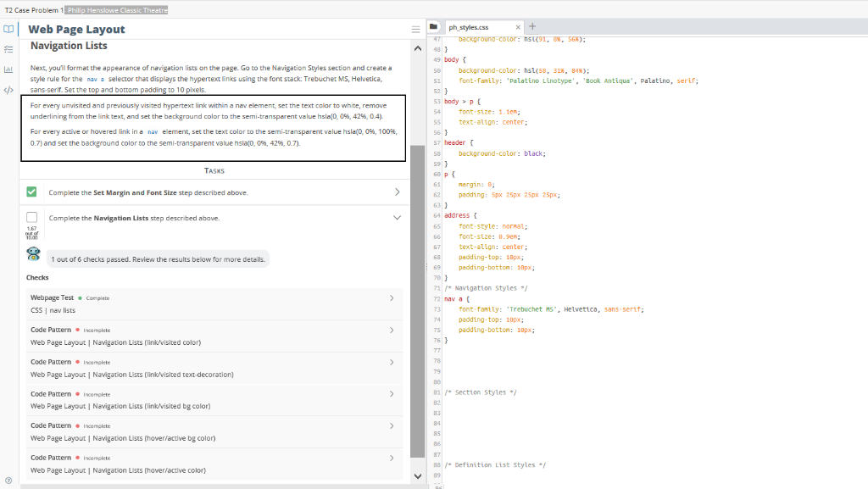Open the bar chart progress icon

[8, 69]
